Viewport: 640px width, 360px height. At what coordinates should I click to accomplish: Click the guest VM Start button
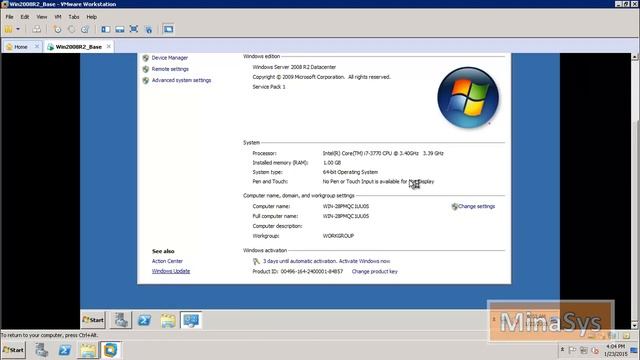pos(93,320)
